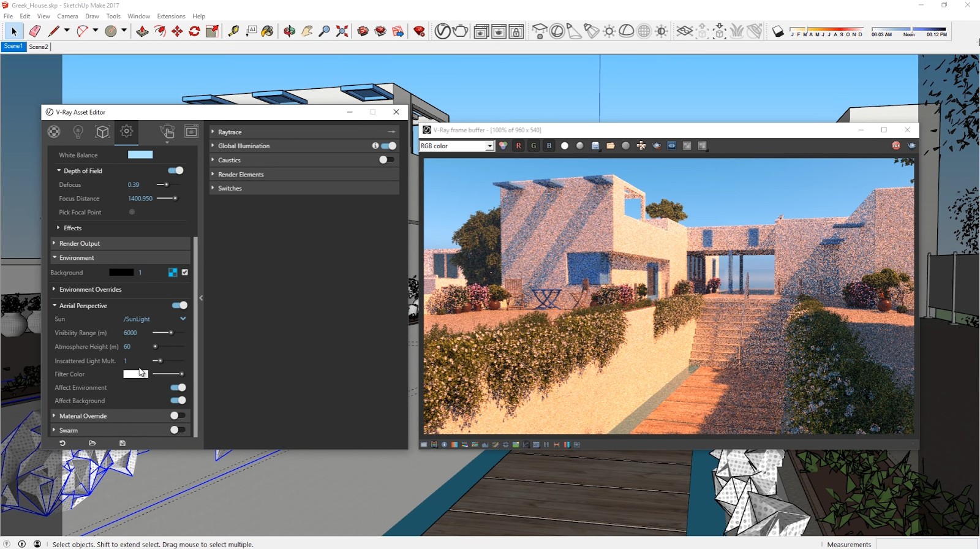
Task: Select the Move tool
Action: (x=177, y=31)
